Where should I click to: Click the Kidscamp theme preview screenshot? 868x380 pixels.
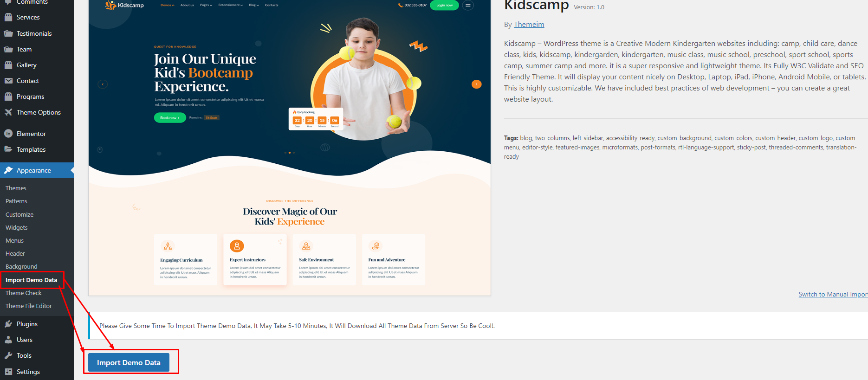pyautogui.click(x=290, y=148)
